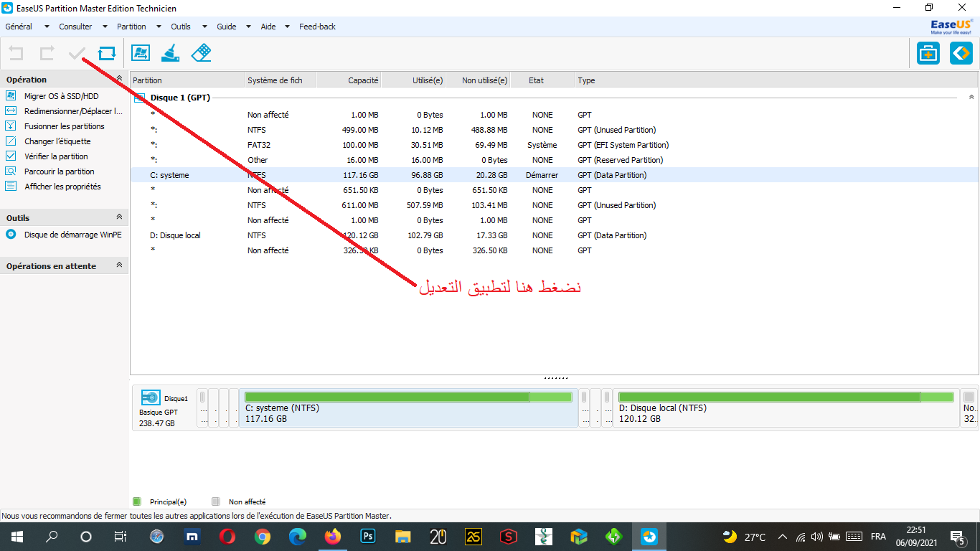Click GPT (EFI System Partition) type cell
980x551 pixels.
(x=623, y=145)
